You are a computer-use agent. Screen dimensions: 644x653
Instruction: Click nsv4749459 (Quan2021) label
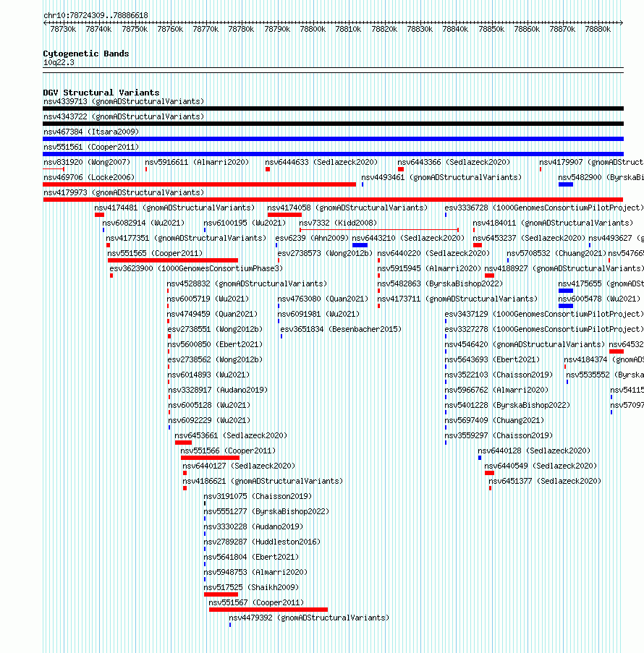point(212,315)
